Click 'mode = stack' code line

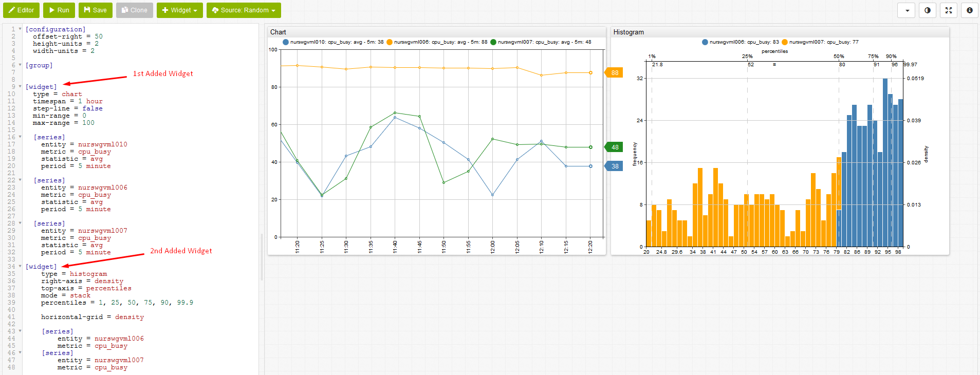coord(66,295)
